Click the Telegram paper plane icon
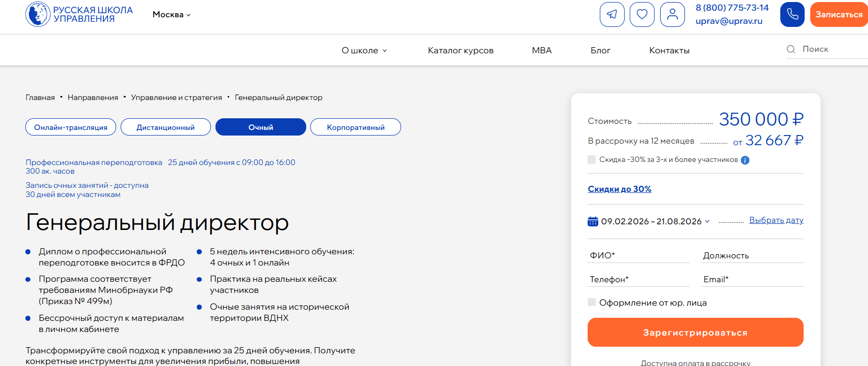 pos(612,14)
